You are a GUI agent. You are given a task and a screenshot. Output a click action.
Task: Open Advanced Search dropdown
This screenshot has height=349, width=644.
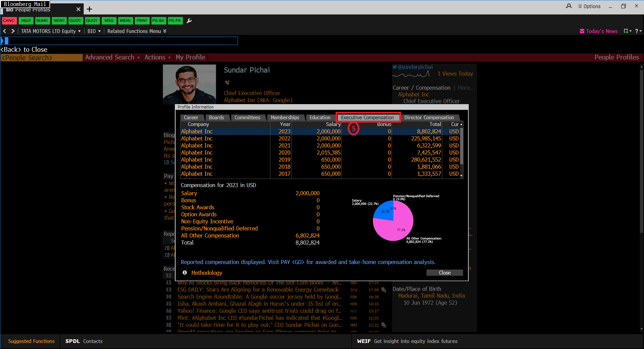point(112,57)
